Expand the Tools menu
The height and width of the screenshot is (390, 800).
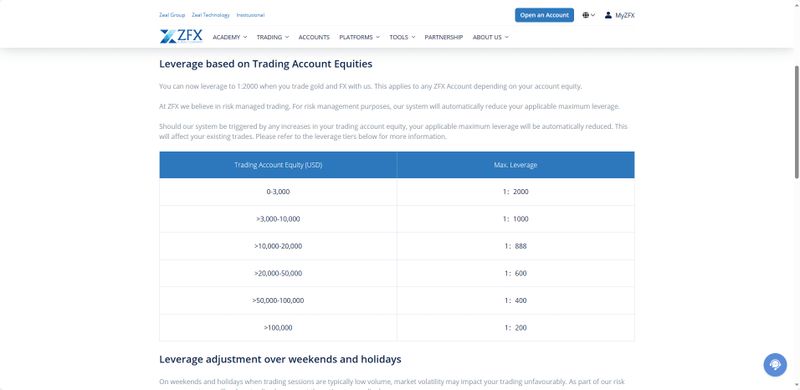pos(402,37)
